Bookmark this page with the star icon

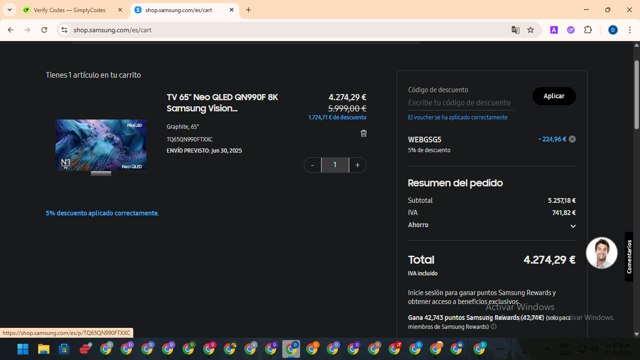[x=531, y=30]
